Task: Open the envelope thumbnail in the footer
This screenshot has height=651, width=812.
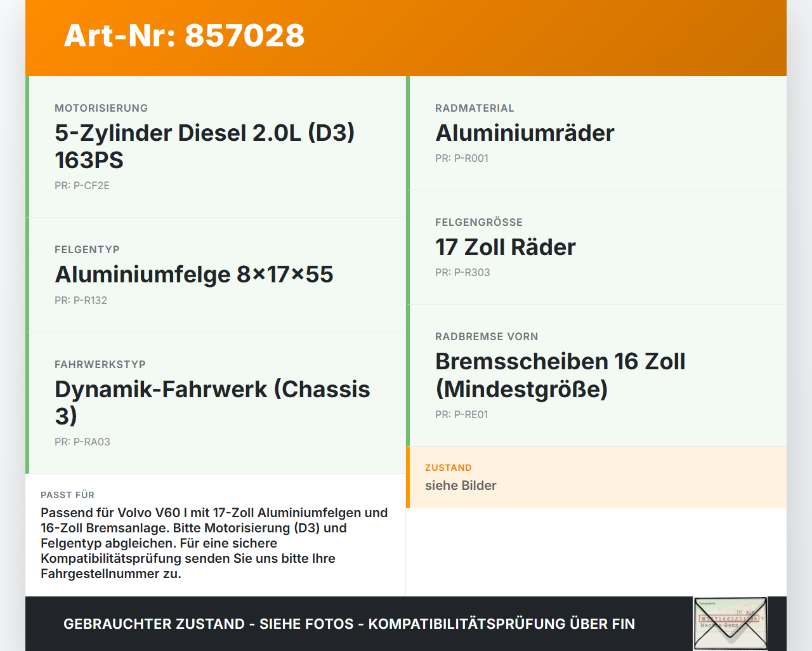Action: point(730,624)
